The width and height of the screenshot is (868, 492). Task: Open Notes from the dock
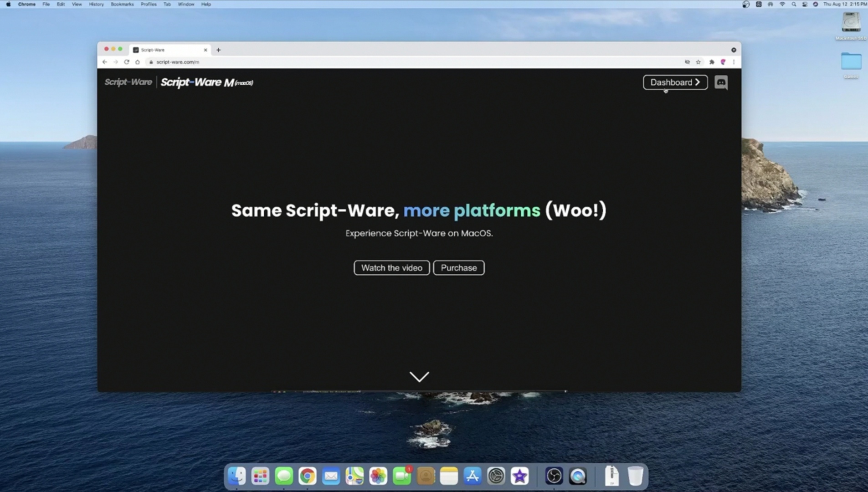click(x=449, y=476)
